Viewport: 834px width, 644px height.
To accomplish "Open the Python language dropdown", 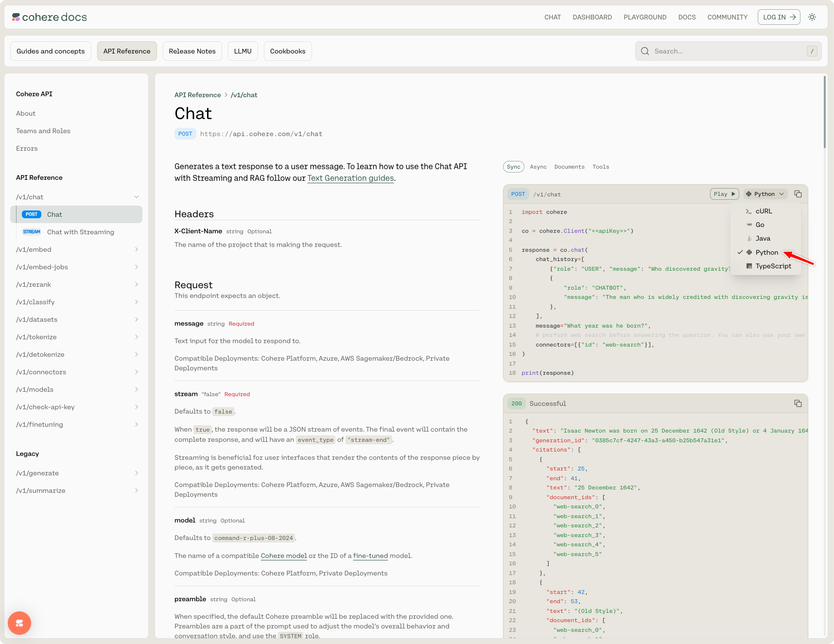I will coord(765,194).
